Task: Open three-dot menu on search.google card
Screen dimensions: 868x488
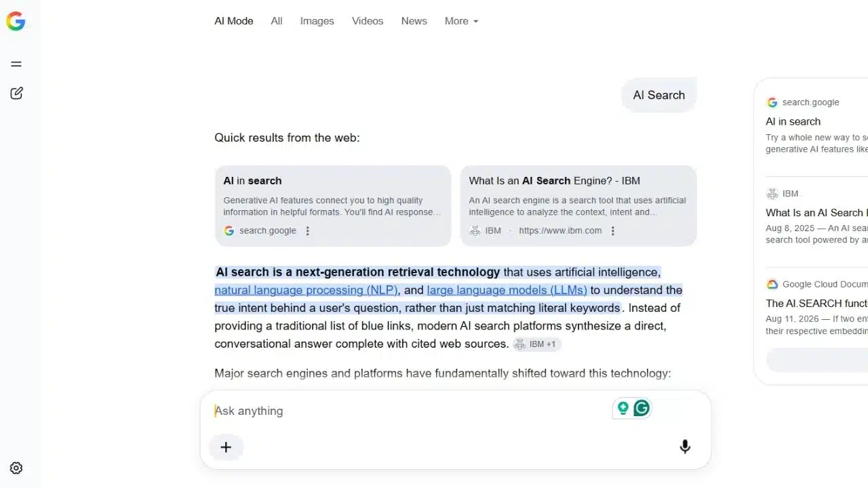Action: tap(307, 230)
